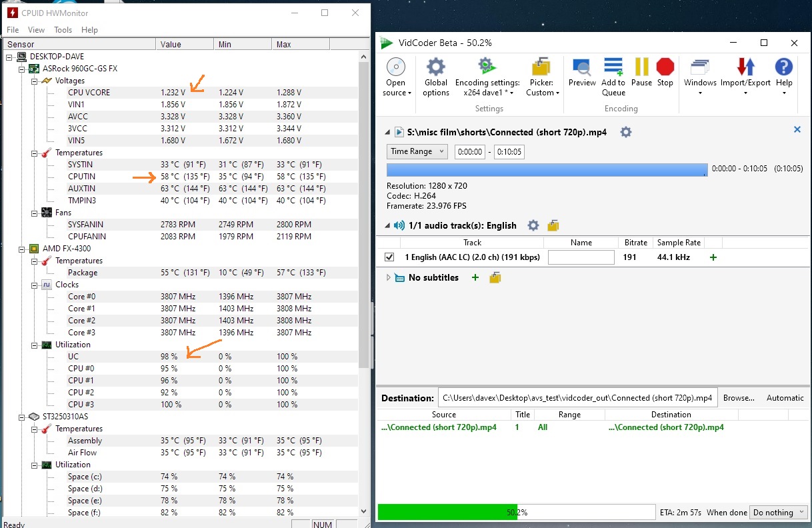Click the blue time range bar

547,170
